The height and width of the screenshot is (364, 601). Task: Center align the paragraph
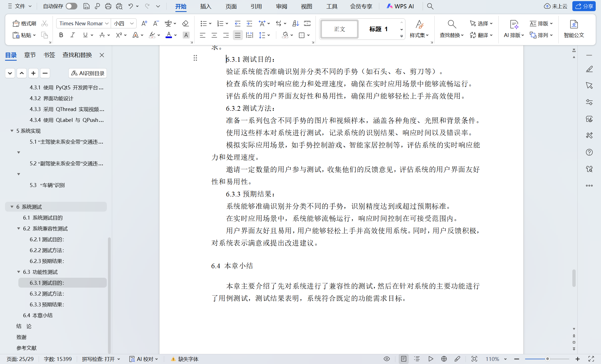(x=214, y=35)
